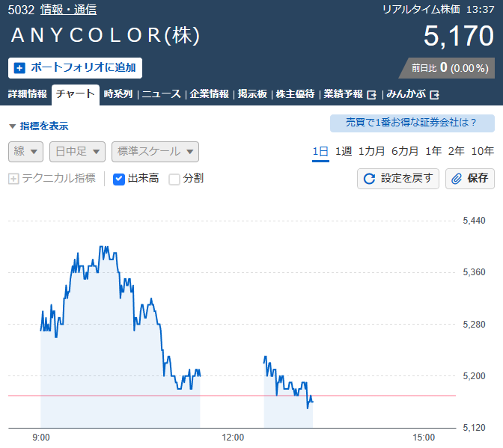Screen dimensions: 503x448
Task: Select the 10年 chart range
Action: (483, 151)
